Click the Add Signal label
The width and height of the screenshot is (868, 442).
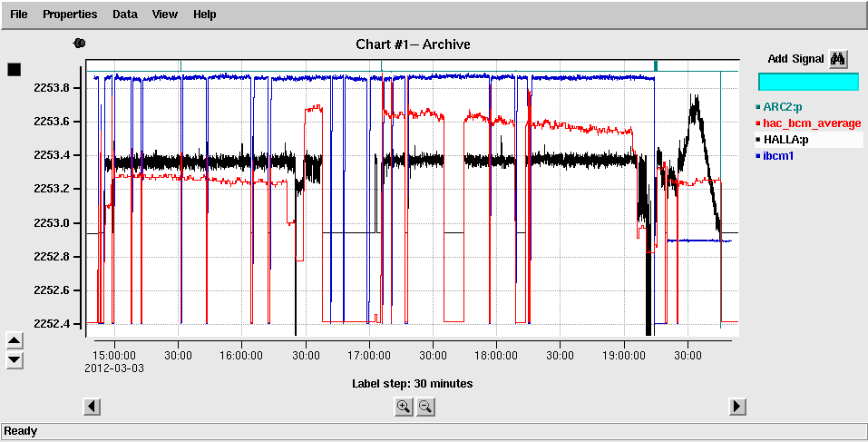[x=795, y=59]
